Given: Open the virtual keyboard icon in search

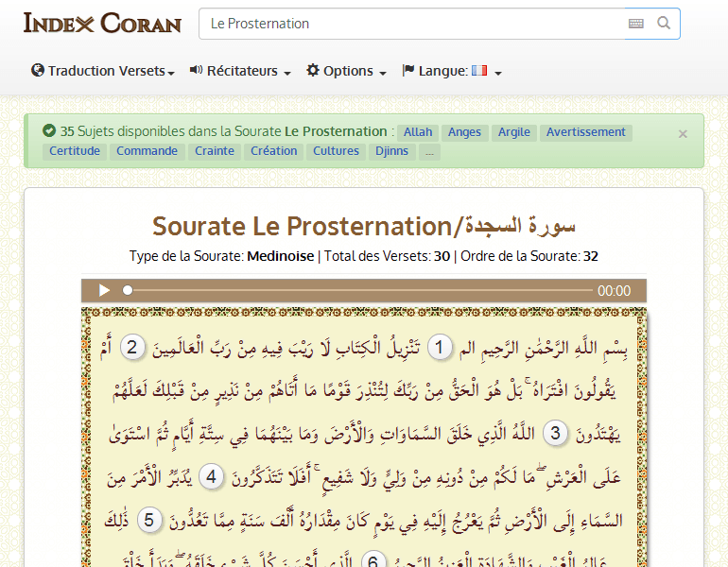Looking at the screenshot, I should tap(635, 24).
